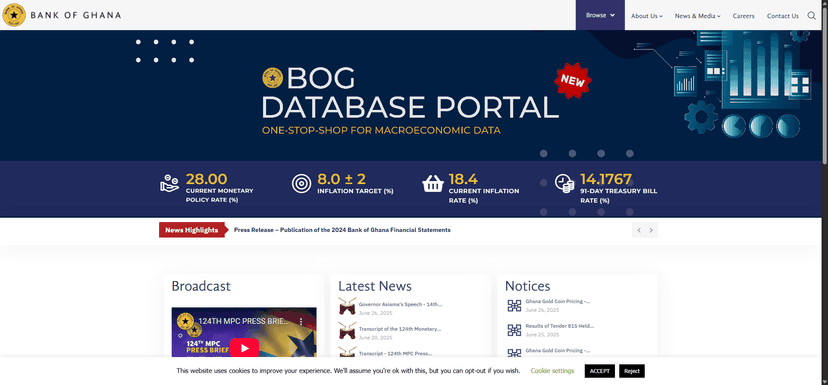828x385 pixels.
Task: Click icon beside Results of Tender 815
Action: coord(514,330)
